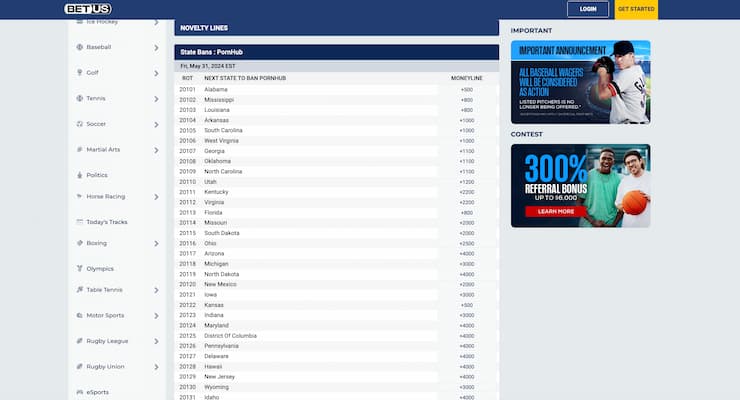Select Kansas moneyline +500
The width and height of the screenshot is (740, 400).
pyautogui.click(x=467, y=305)
